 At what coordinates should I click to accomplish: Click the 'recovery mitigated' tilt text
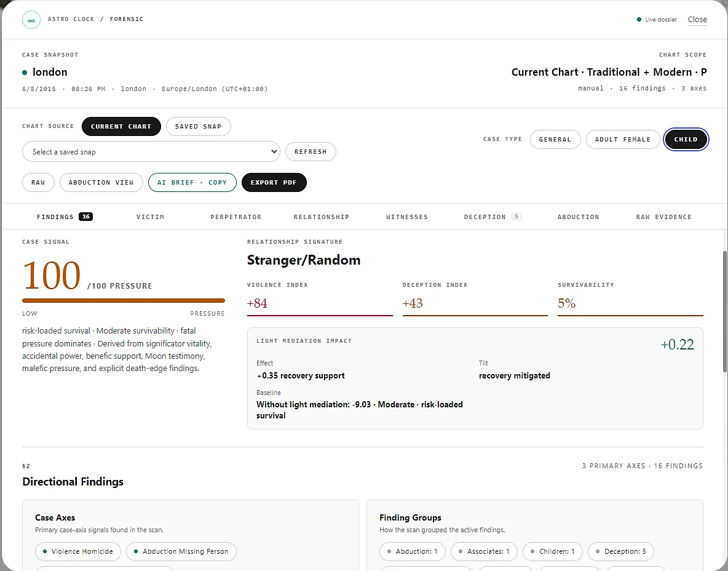[515, 375]
